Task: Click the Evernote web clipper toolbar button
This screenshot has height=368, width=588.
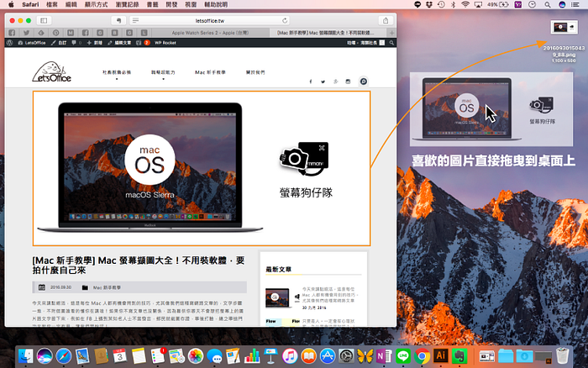Action: (x=119, y=21)
